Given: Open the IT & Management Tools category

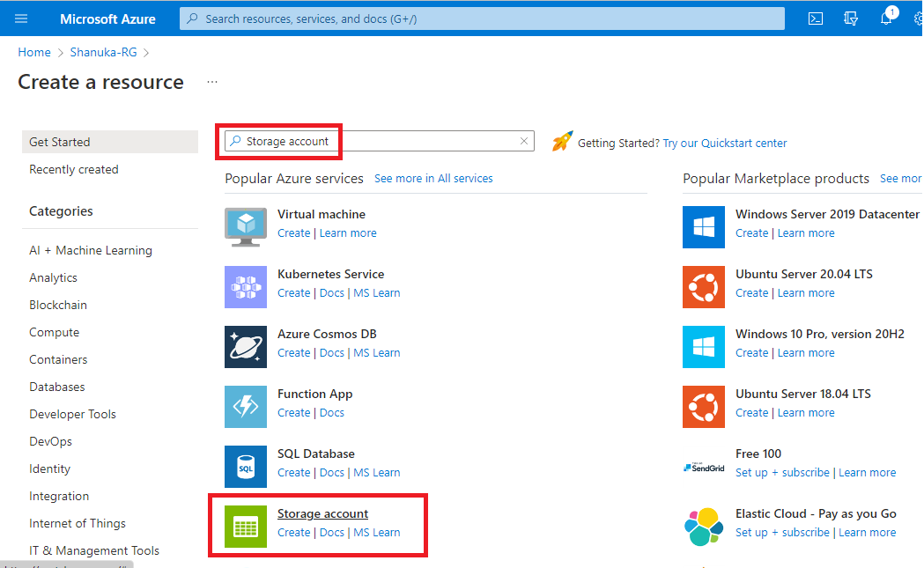Looking at the screenshot, I should 94,551.
